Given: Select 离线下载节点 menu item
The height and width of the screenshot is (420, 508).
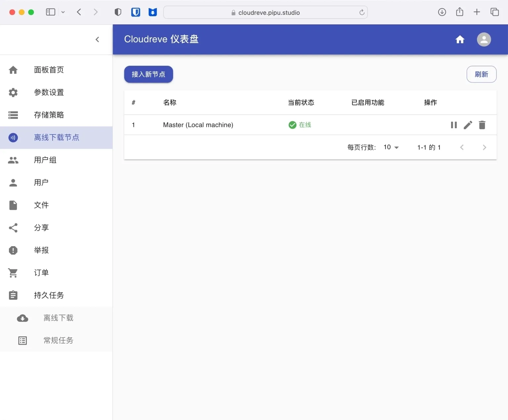Looking at the screenshot, I should (x=56, y=137).
